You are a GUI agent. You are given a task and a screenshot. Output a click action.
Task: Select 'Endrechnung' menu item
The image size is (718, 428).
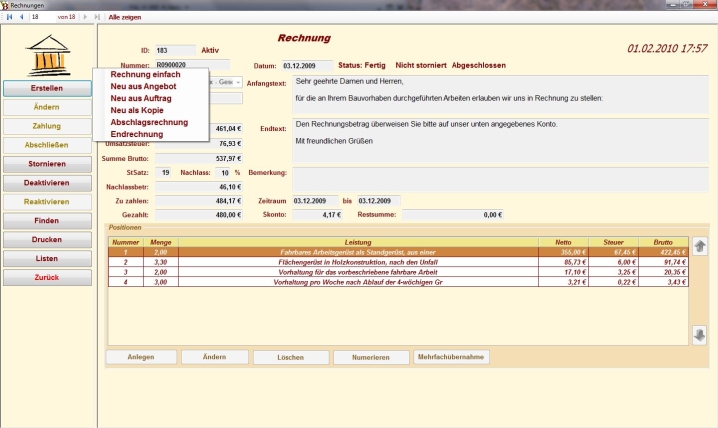(135, 134)
